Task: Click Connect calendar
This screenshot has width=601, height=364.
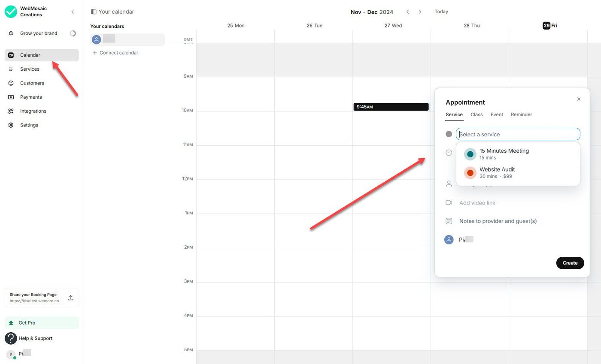Action: pyautogui.click(x=115, y=52)
